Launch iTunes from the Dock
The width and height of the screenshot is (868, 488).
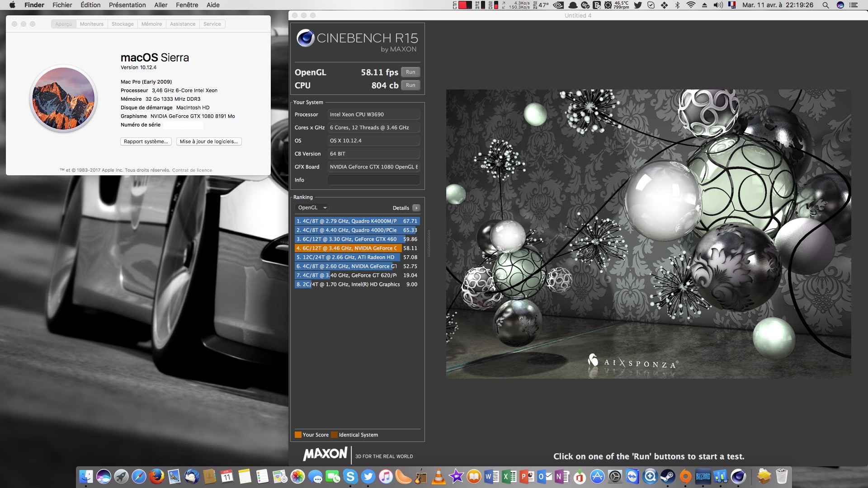tap(386, 476)
